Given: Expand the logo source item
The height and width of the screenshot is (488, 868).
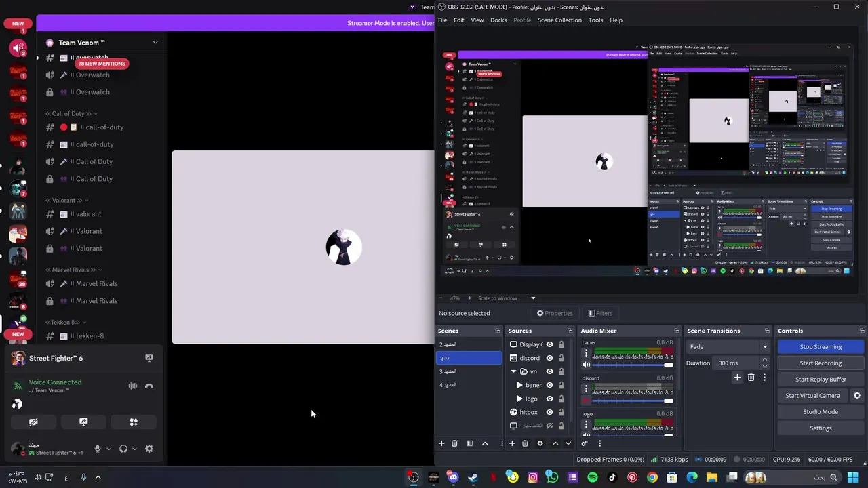Looking at the screenshot, I should tap(520, 399).
